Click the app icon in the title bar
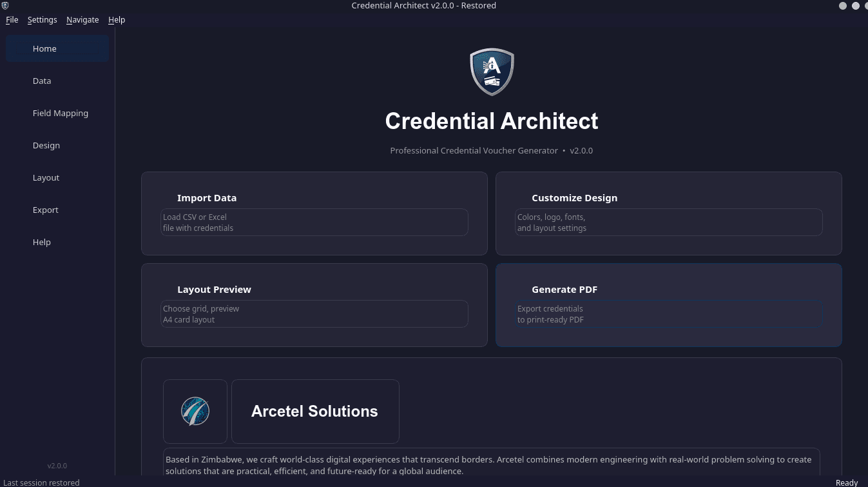 pyautogui.click(x=5, y=5)
